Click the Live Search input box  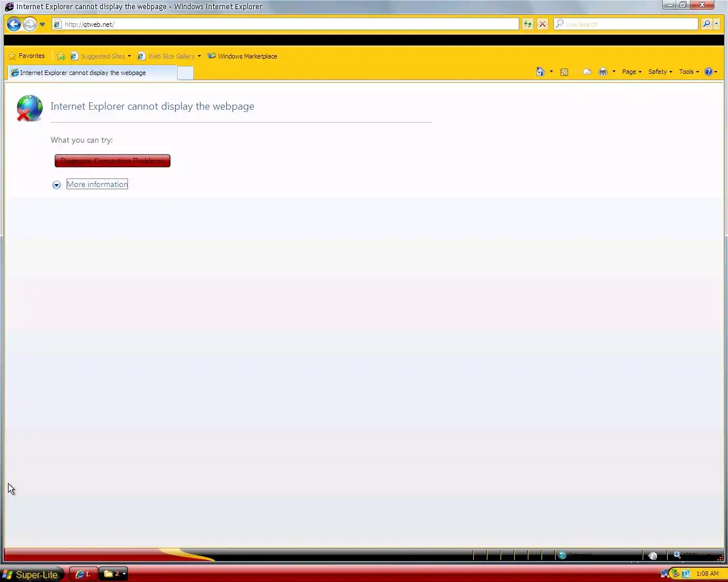click(626, 24)
